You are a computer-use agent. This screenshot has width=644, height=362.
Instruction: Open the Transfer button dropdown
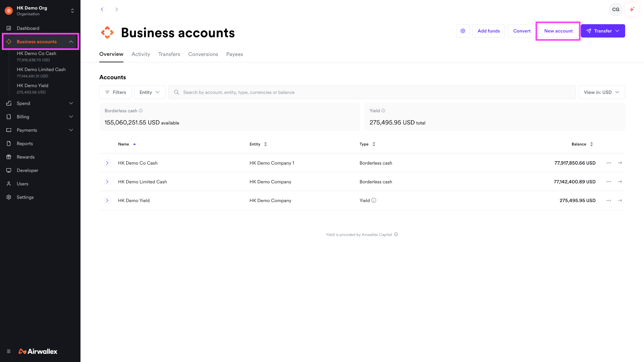tap(603, 31)
